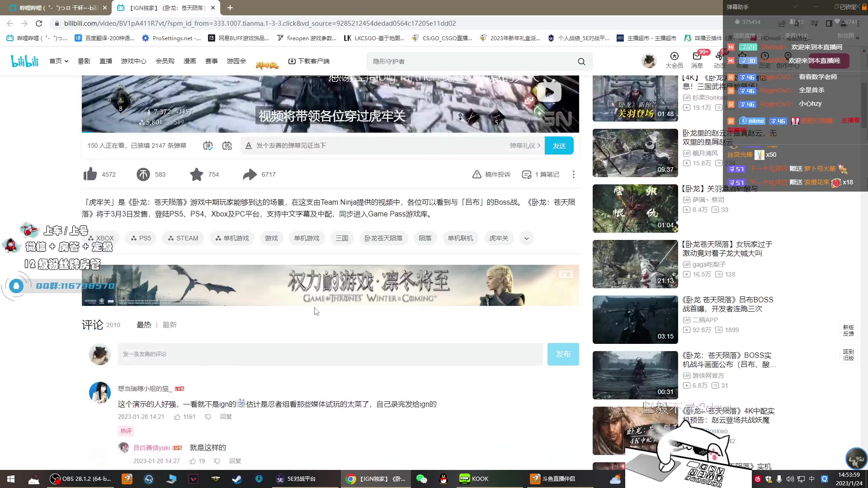Image resolution: width=868 pixels, height=488 pixels.
Task: Open the Game of Thrones banner ad
Action: (330, 285)
